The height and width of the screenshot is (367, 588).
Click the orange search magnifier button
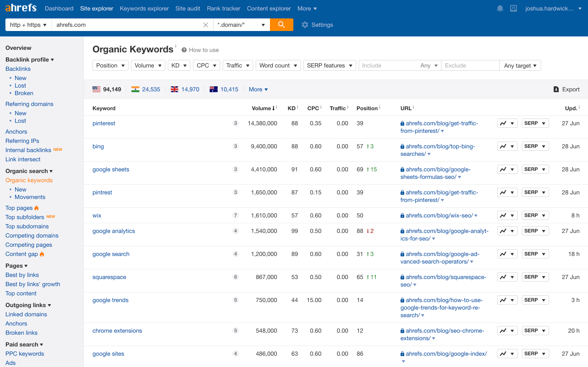coord(281,25)
